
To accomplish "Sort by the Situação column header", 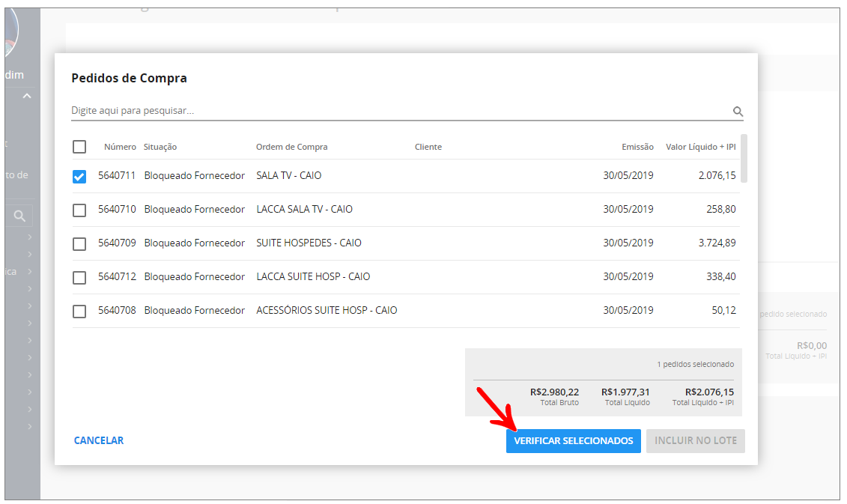I will pos(160,147).
